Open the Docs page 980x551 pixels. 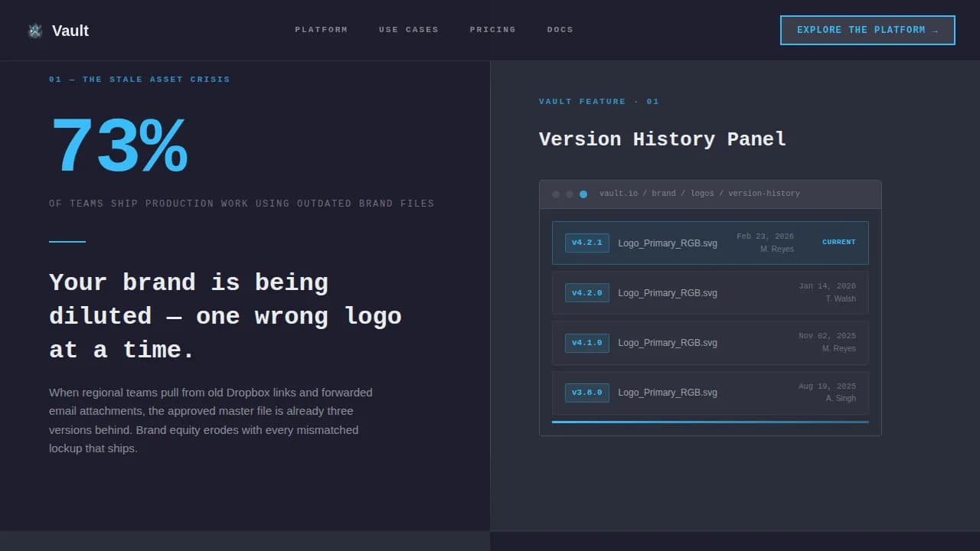(560, 30)
